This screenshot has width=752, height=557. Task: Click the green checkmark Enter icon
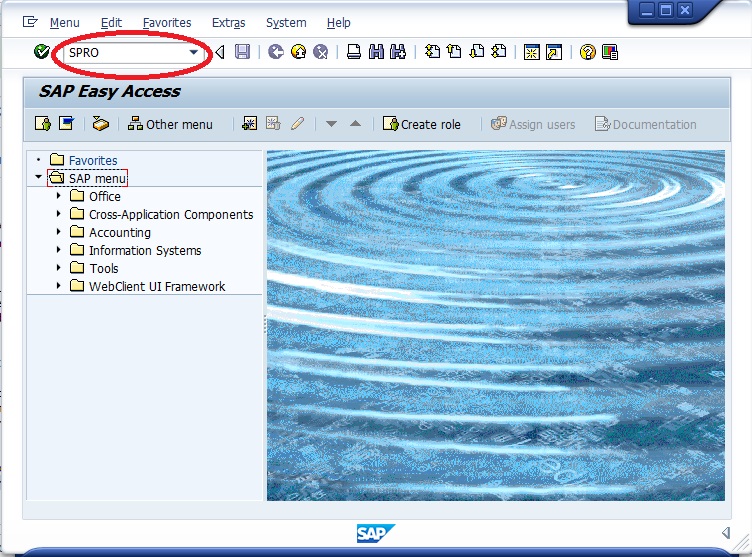(42, 51)
